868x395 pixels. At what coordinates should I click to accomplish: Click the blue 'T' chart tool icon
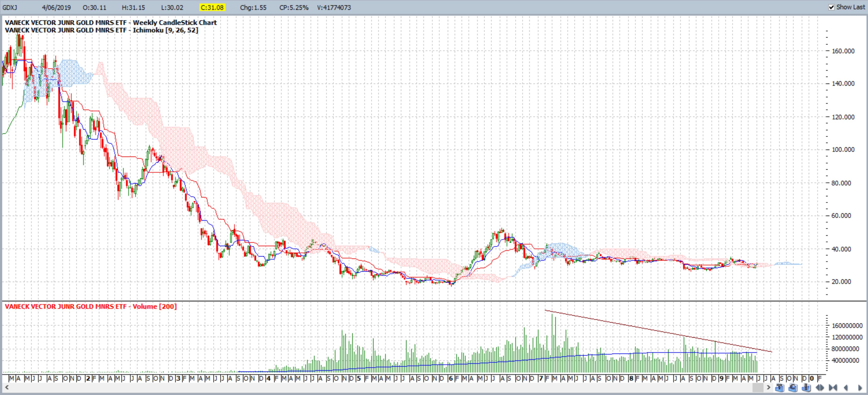pos(780,388)
